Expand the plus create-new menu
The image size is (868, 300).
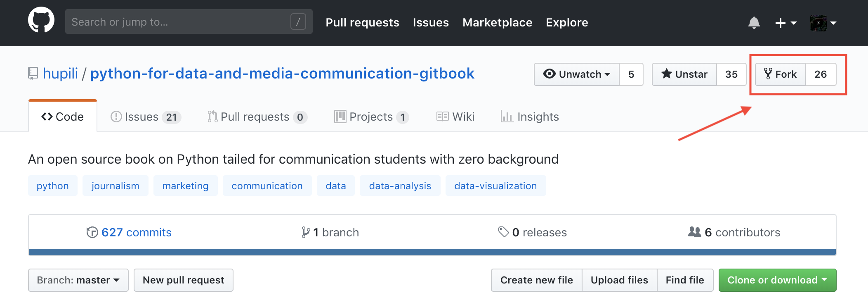pyautogui.click(x=785, y=23)
